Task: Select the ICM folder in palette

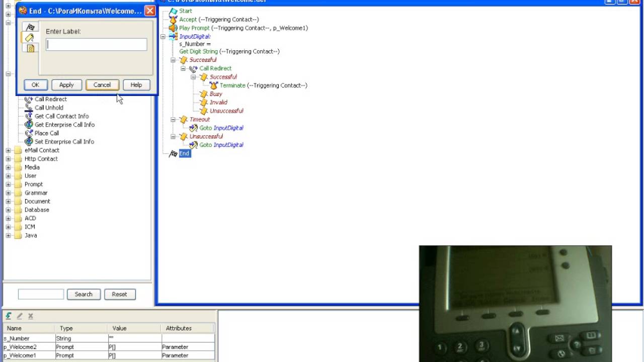Action: tap(30, 227)
